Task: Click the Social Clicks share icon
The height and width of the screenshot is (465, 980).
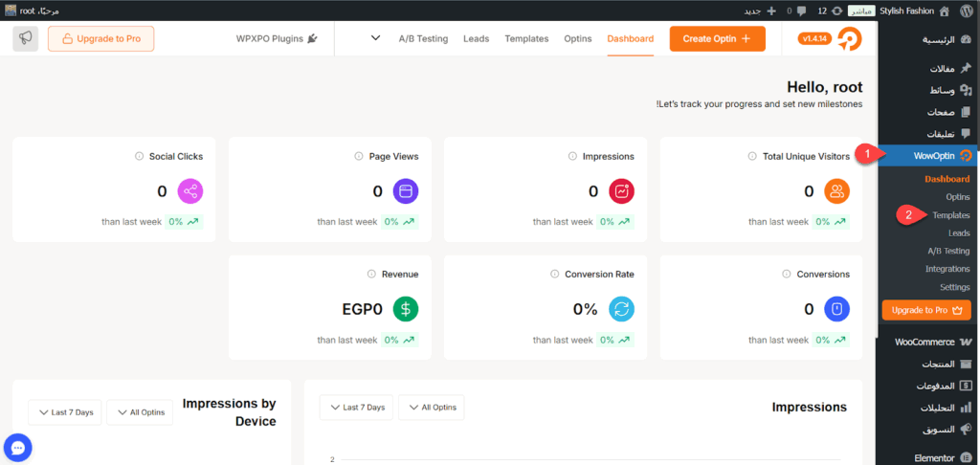Action: tap(190, 191)
